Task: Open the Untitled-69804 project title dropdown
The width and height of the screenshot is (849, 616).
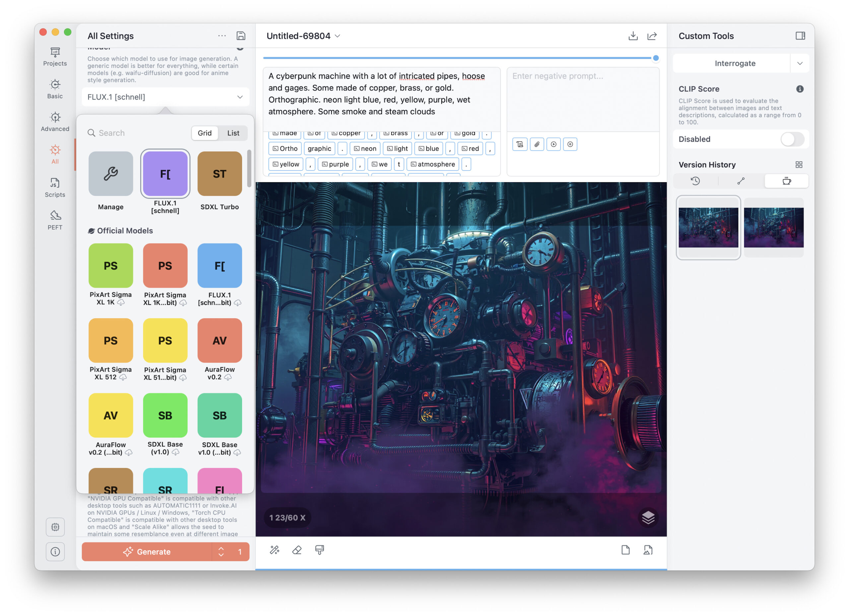Action: [303, 36]
